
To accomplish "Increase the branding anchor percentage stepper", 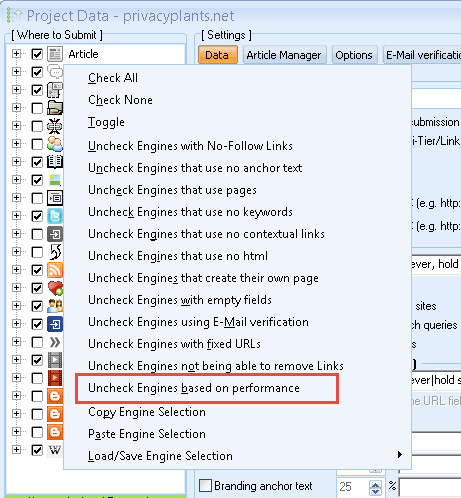I will (375, 484).
